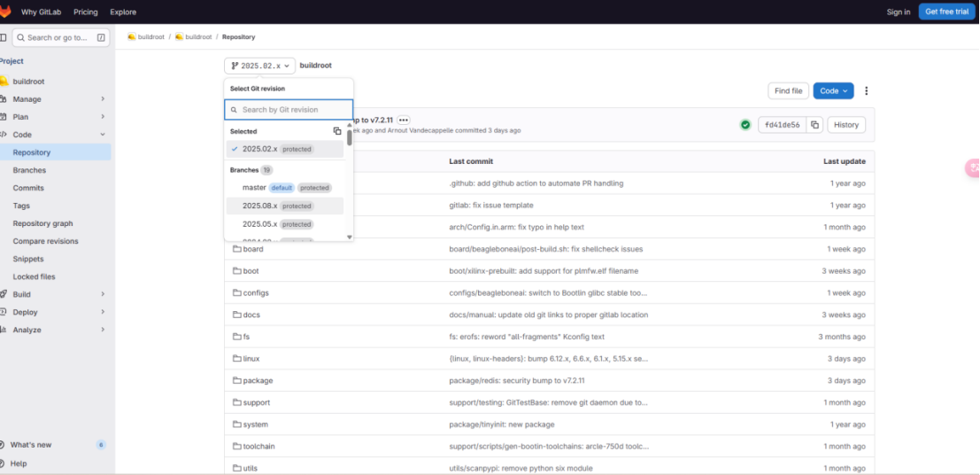Image resolution: width=980 pixels, height=475 pixels.
Task: Toggle the sidebar collapse icon
Action: pyautogui.click(x=4, y=37)
